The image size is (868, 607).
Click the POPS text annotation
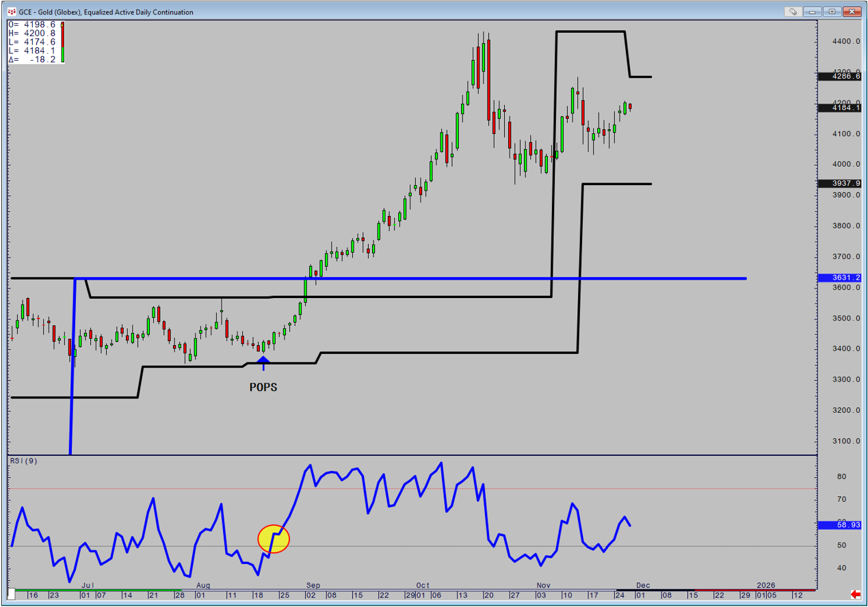pos(263,387)
